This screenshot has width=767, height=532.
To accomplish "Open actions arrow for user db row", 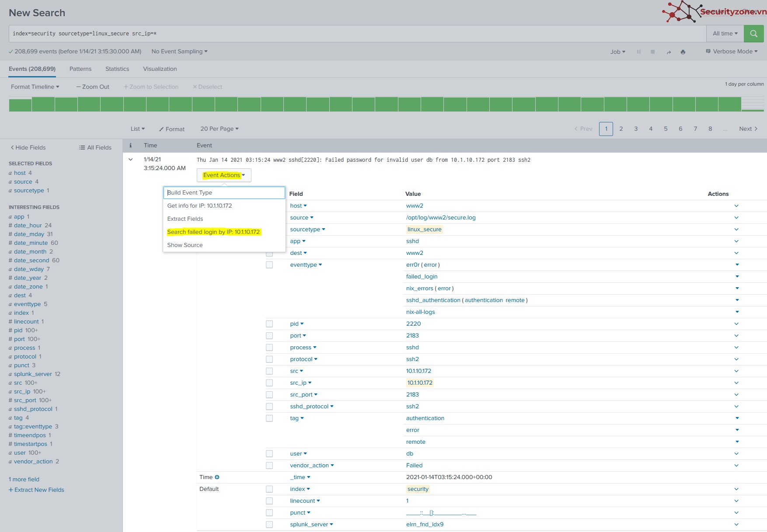I will [x=736, y=454].
